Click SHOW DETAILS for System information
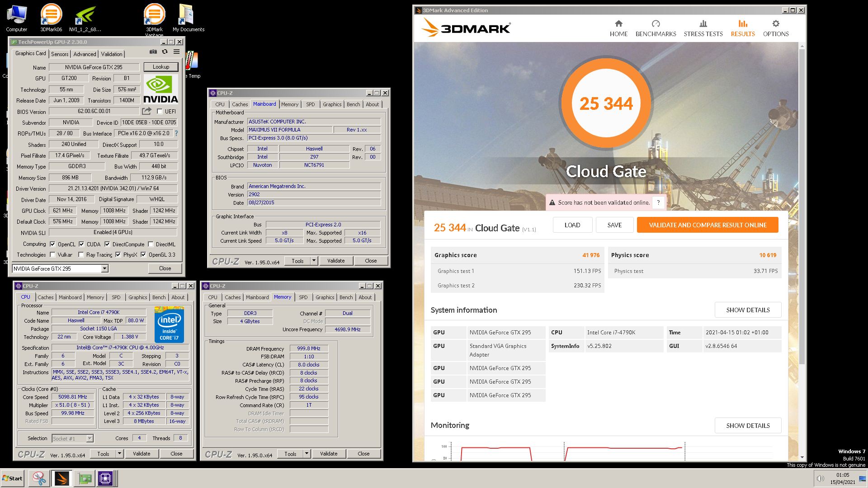 click(748, 310)
